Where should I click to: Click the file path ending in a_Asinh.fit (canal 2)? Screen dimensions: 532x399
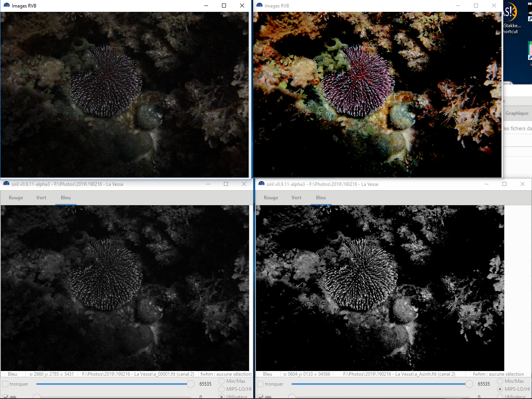pyautogui.click(x=399, y=374)
